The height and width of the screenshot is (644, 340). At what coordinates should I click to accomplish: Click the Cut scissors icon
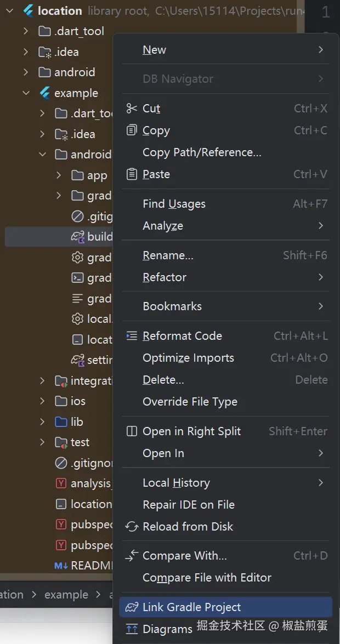[x=132, y=109]
